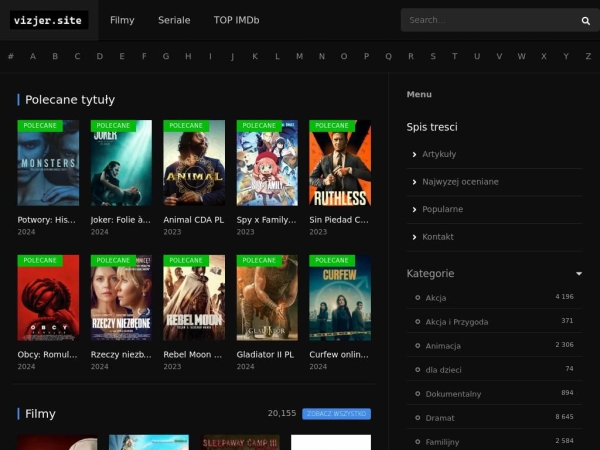Filter titles by letter G
600x450 pixels.
pyautogui.click(x=166, y=56)
